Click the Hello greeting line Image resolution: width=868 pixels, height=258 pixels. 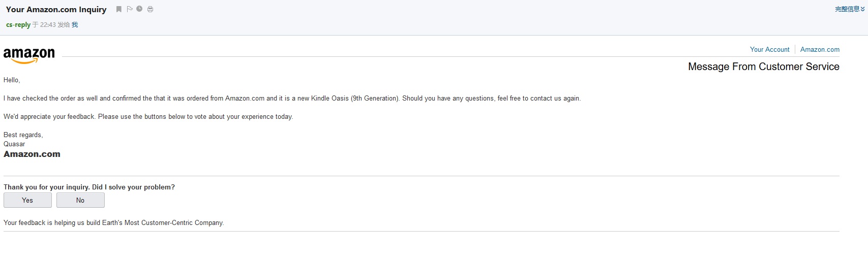(x=12, y=80)
